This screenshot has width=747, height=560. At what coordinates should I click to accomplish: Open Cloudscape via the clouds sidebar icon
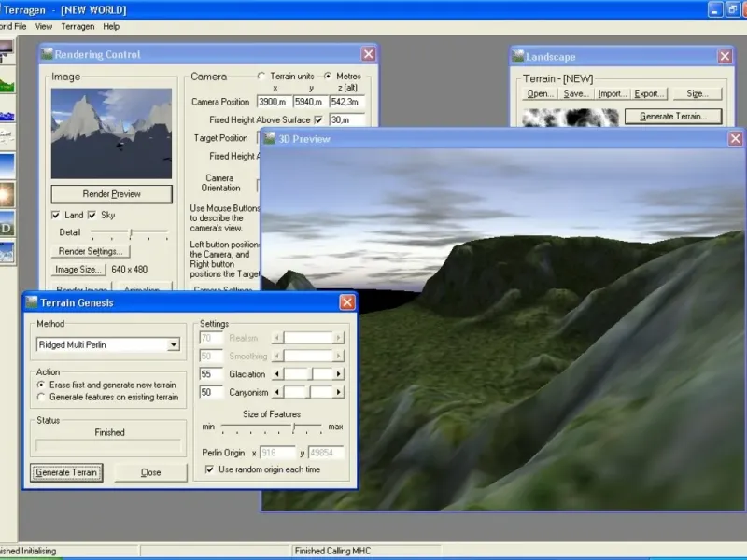(6, 138)
